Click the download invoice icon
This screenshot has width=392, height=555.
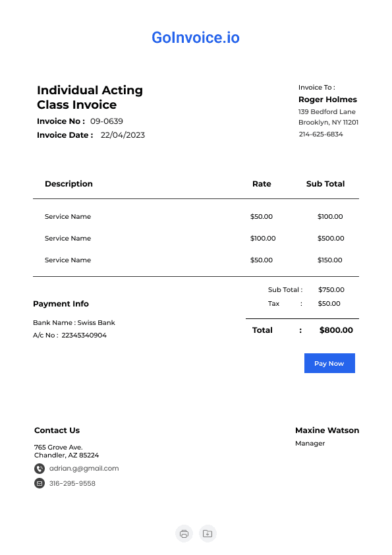click(208, 533)
